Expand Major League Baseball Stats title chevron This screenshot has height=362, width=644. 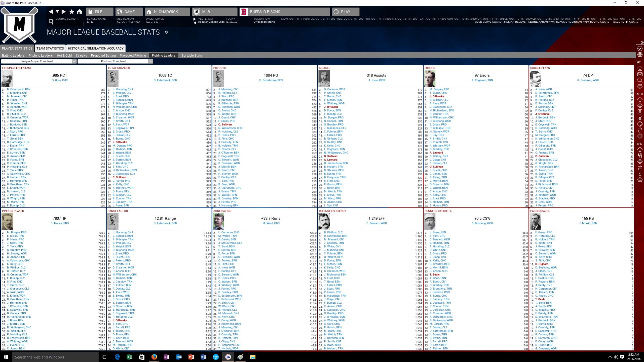tap(166, 32)
